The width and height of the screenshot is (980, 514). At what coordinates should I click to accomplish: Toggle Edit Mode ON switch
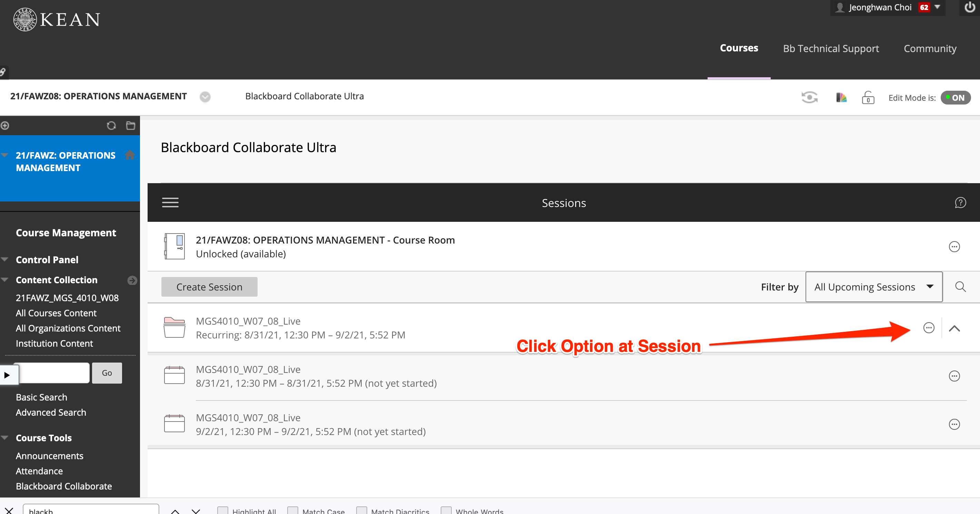[x=956, y=98]
